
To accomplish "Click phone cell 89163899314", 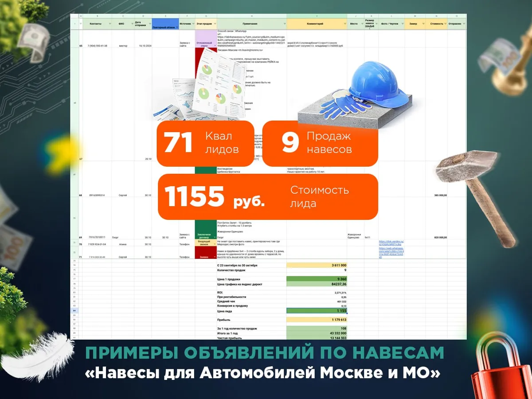I will pos(97,195).
